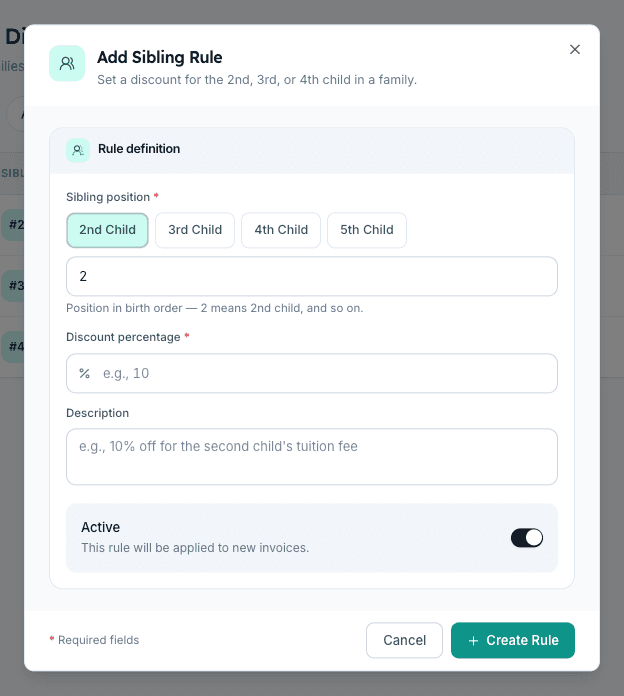This screenshot has width=624, height=696.
Task: Click the 'Required fields' note
Action: [x=99, y=640]
